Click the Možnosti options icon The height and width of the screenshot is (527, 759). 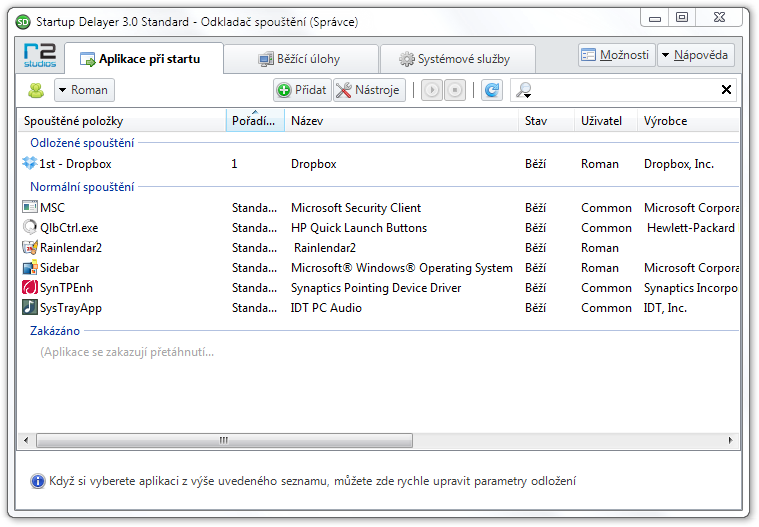(x=588, y=55)
